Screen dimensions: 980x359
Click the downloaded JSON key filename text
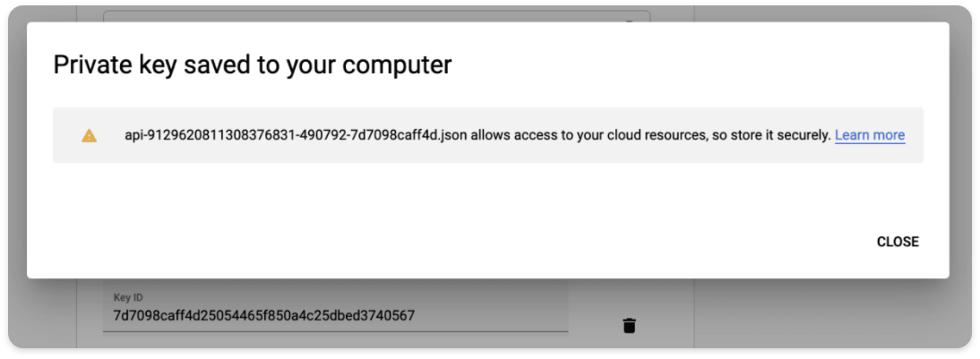coord(297,135)
